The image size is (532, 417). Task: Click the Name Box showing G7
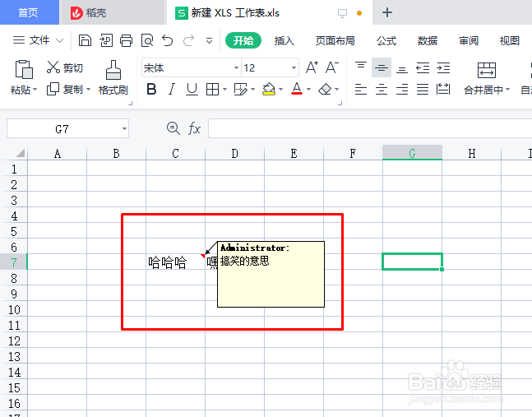click(67, 128)
